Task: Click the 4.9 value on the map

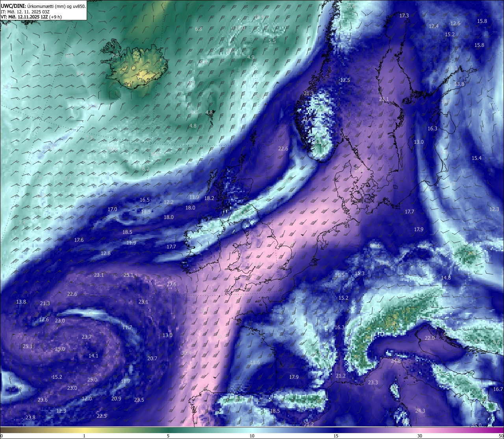Action: point(250,57)
